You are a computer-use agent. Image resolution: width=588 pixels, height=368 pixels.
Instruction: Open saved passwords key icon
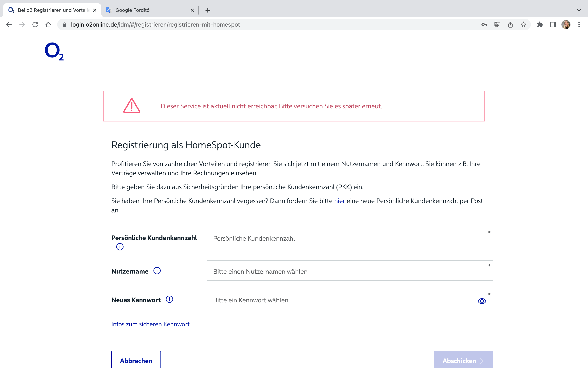pyautogui.click(x=484, y=25)
